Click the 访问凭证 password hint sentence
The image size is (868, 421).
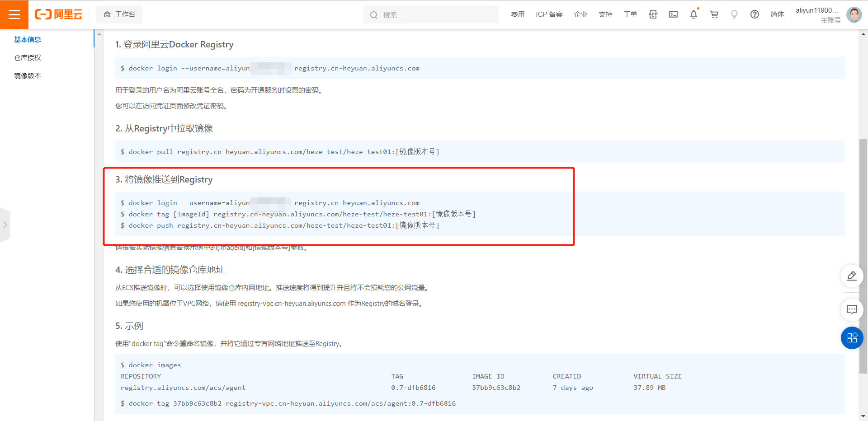(172, 106)
